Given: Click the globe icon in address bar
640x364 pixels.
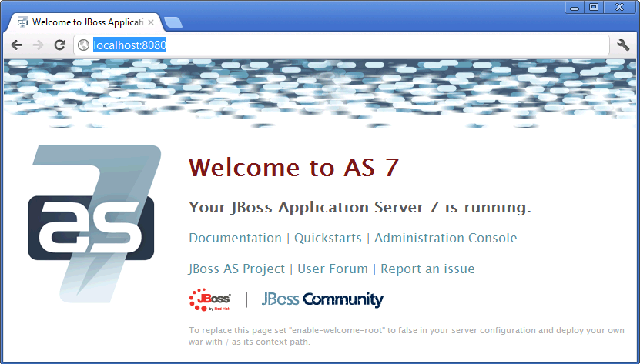Looking at the screenshot, I should tap(84, 45).
